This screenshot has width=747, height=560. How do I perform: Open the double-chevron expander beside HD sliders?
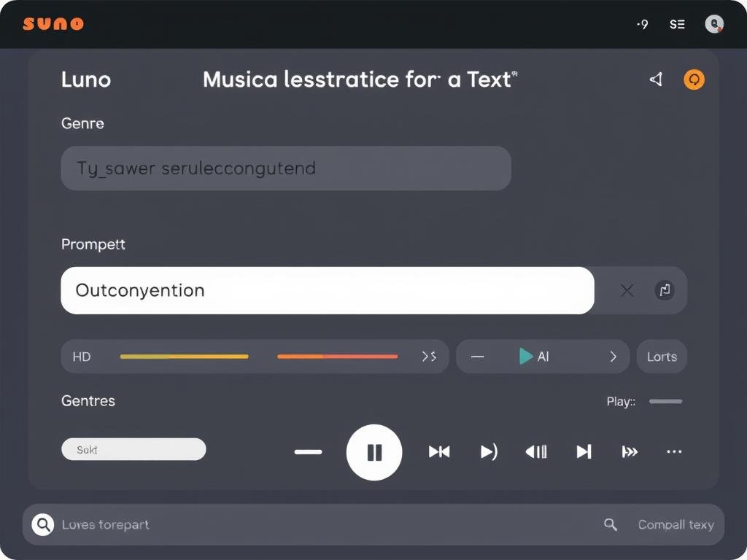[x=430, y=357]
